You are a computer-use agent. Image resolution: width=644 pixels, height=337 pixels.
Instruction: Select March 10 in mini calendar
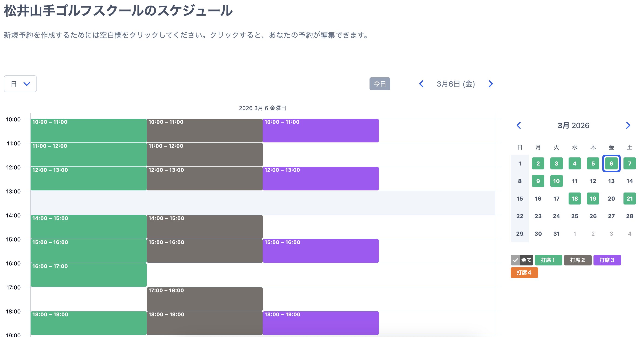(556, 181)
